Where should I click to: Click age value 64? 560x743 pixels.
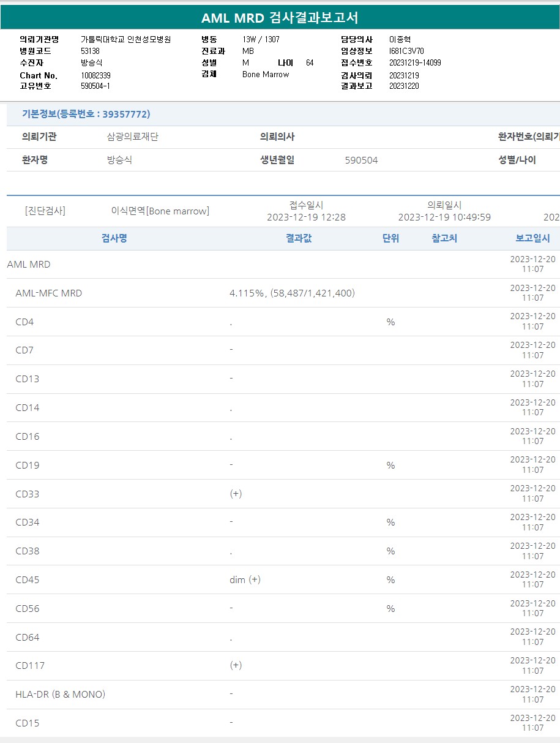click(x=310, y=62)
